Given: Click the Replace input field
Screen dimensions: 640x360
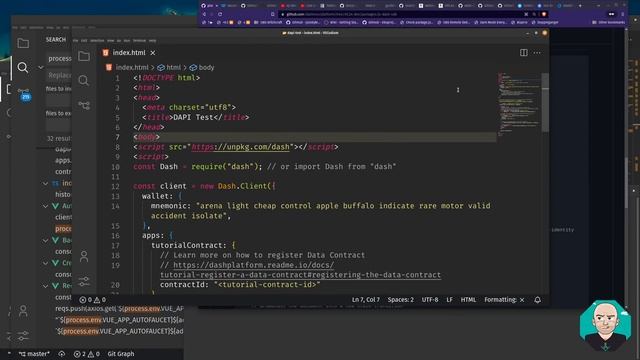Looking at the screenshot, I should click(60, 75).
